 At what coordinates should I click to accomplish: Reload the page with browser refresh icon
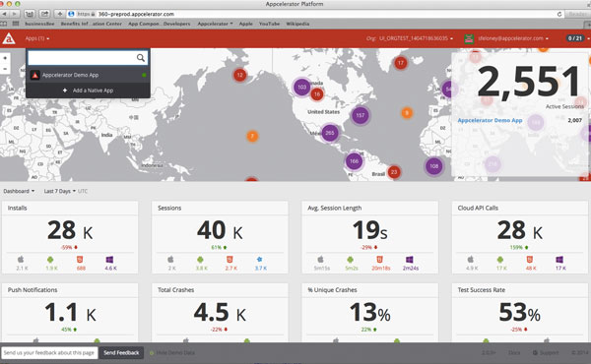[559, 14]
